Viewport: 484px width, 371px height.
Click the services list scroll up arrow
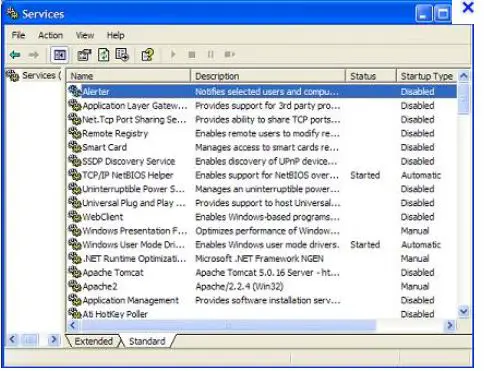(x=463, y=76)
